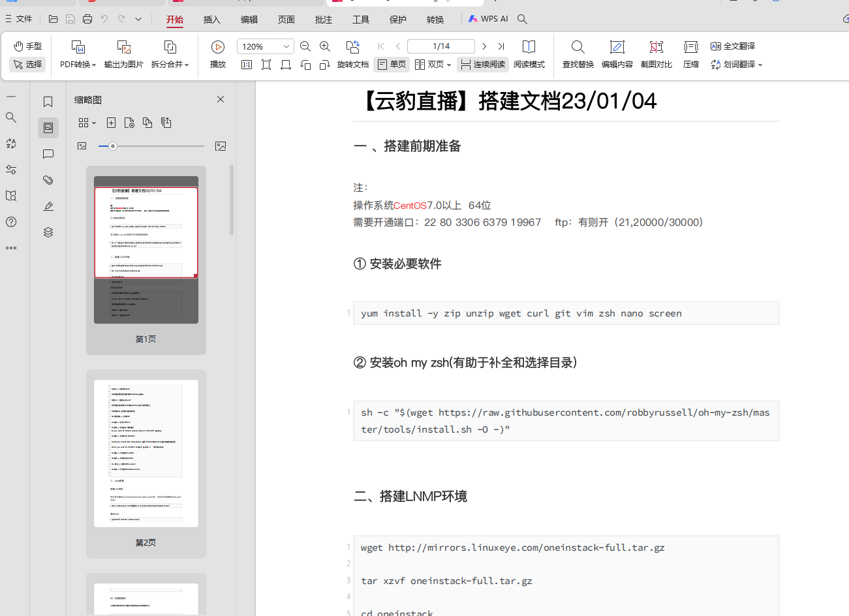Click the 1/14 page number field

click(x=441, y=46)
